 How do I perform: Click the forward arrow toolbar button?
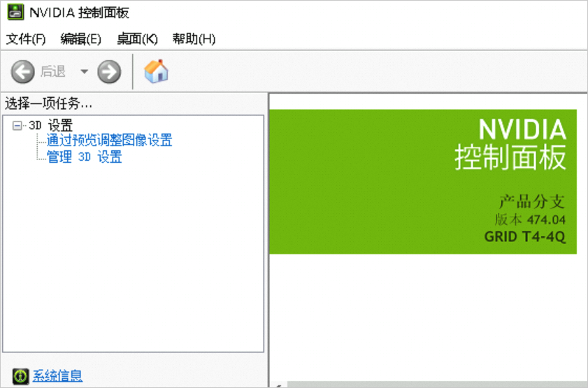pos(109,71)
